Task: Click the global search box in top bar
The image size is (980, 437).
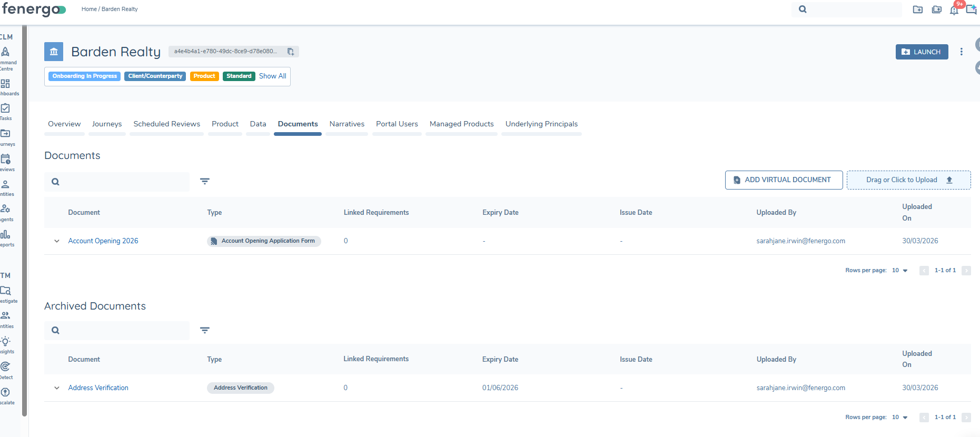Action: tap(847, 9)
